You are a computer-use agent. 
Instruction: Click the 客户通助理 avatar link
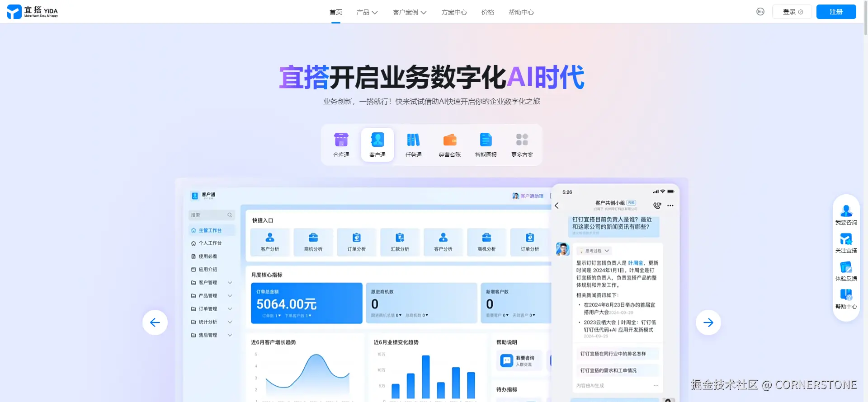(528, 196)
